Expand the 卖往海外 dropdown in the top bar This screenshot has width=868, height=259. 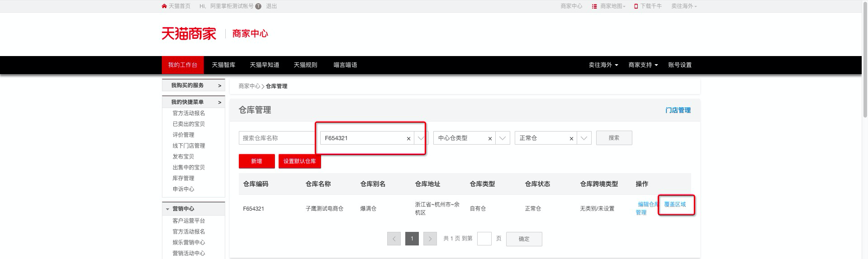[684, 6]
